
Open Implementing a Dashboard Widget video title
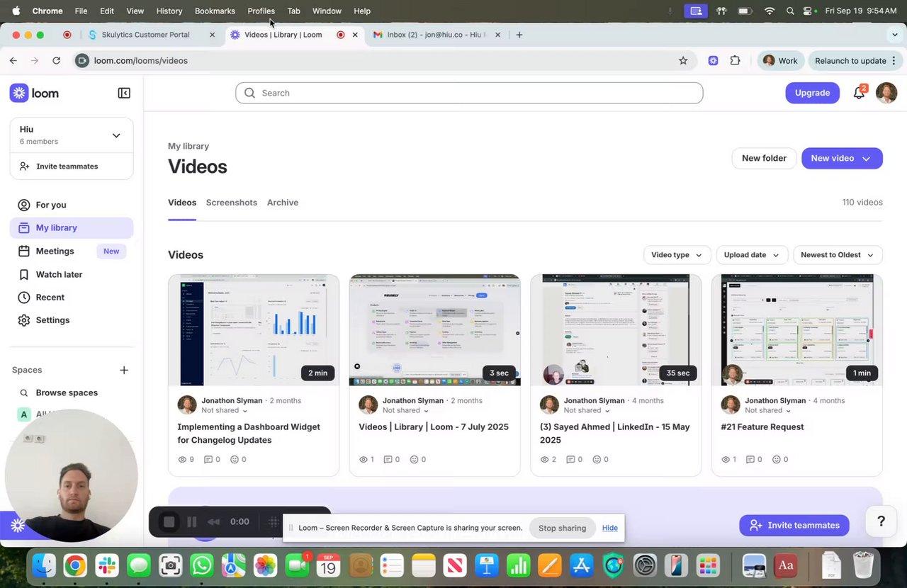[x=249, y=434]
